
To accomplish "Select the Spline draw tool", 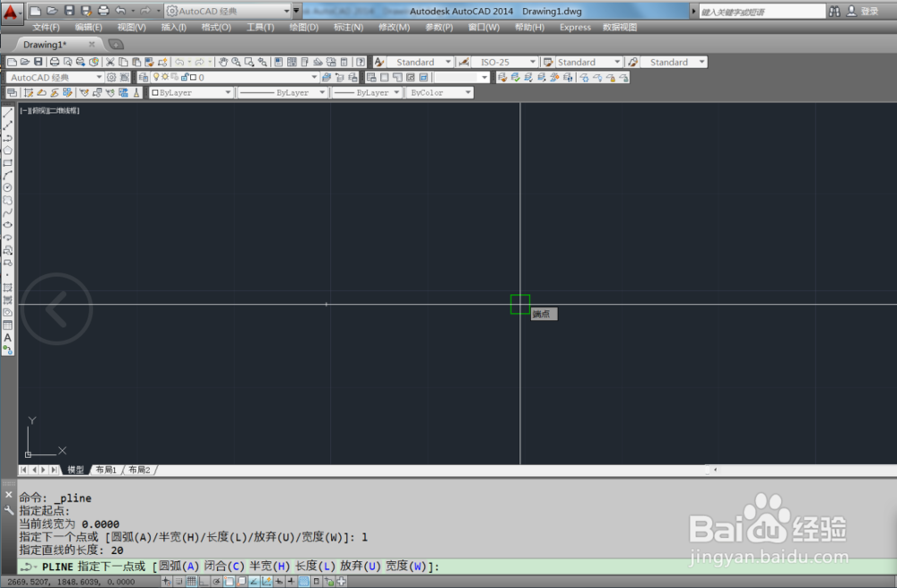I will 7,212.
